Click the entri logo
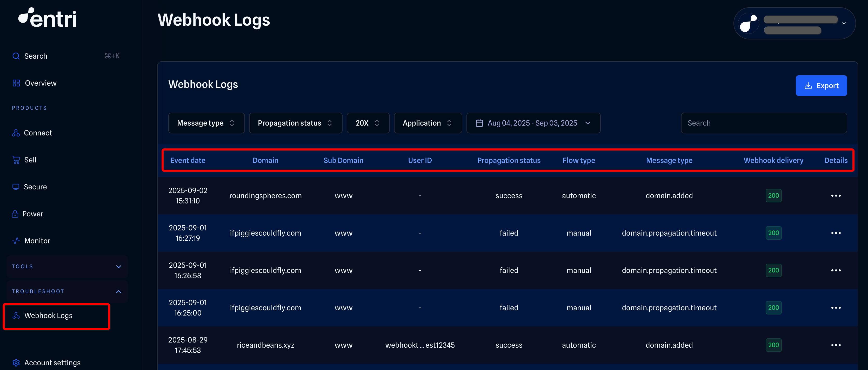868x370 pixels. [48, 18]
